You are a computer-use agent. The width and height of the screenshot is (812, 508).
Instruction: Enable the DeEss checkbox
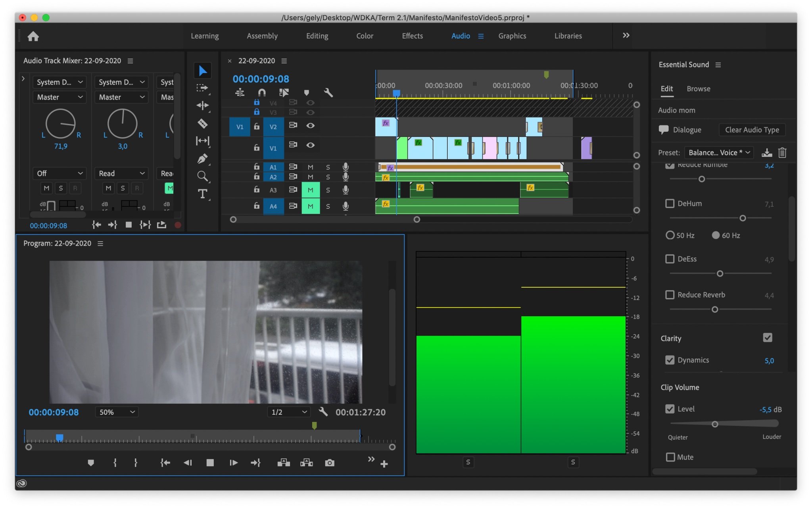coord(670,259)
